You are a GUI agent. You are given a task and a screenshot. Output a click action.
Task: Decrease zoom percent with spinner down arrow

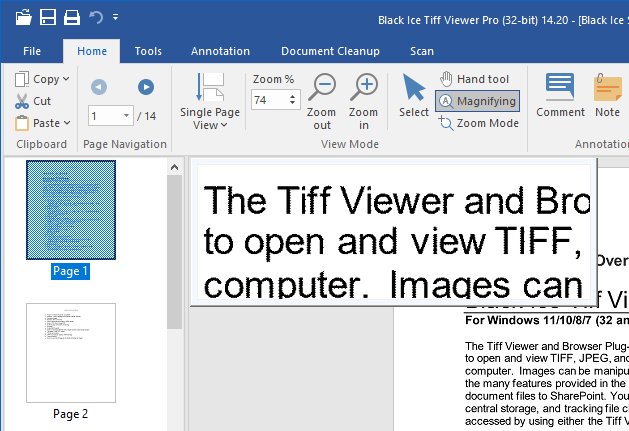tap(293, 103)
